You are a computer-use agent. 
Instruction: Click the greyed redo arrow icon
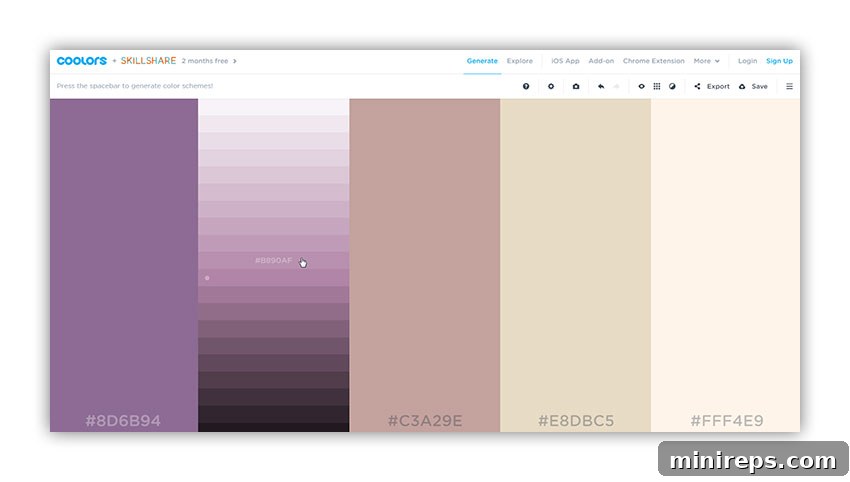pyautogui.click(x=616, y=86)
